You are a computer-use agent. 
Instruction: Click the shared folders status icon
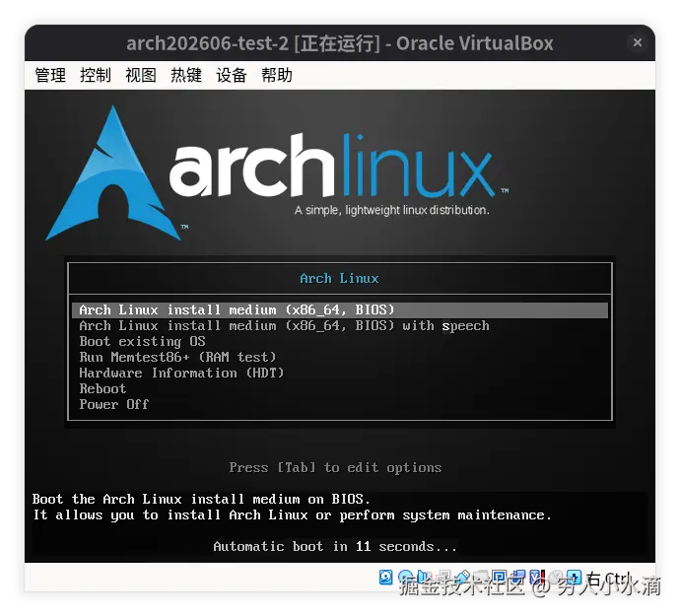[483, 577]
